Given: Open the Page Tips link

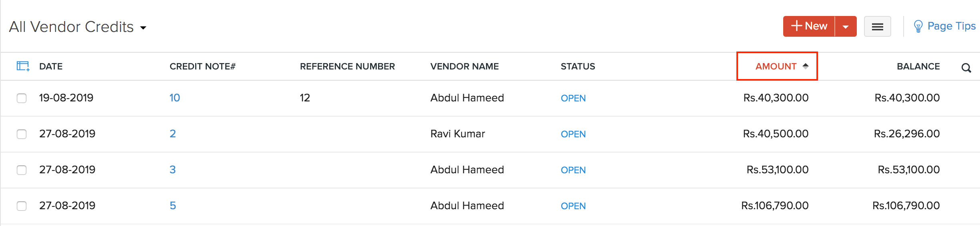Looking at the screenshot, I should click(951, 26).
